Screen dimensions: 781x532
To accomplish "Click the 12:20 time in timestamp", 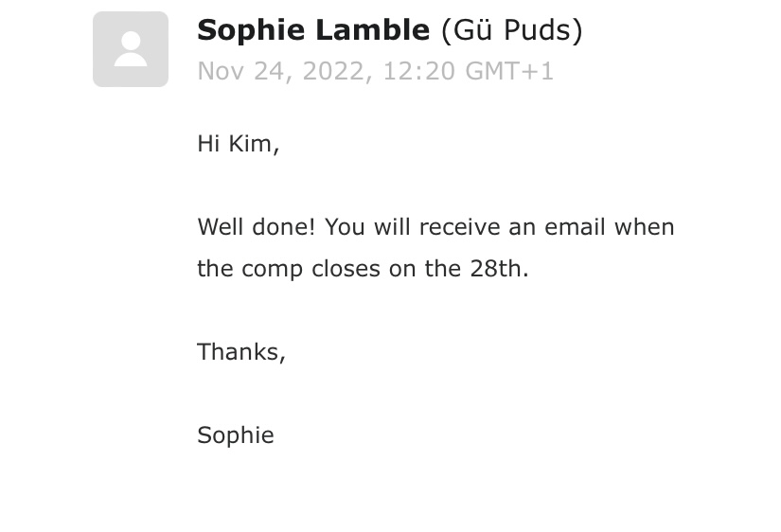I will coord(418,72).
